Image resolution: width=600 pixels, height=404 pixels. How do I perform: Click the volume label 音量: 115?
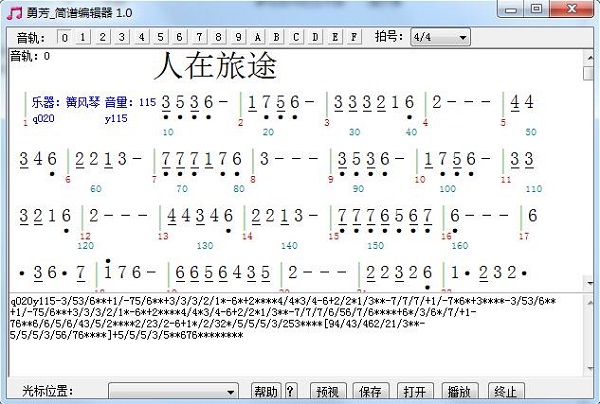click(130, 103)
